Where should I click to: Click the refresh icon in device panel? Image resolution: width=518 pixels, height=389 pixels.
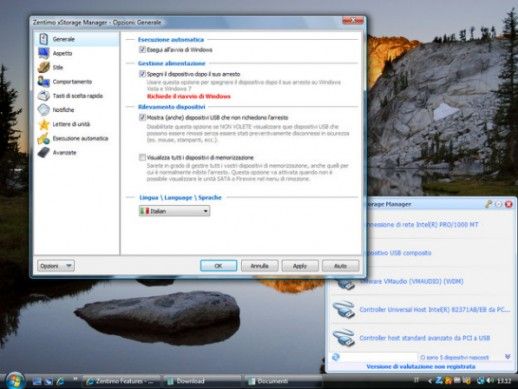(336, 357)
